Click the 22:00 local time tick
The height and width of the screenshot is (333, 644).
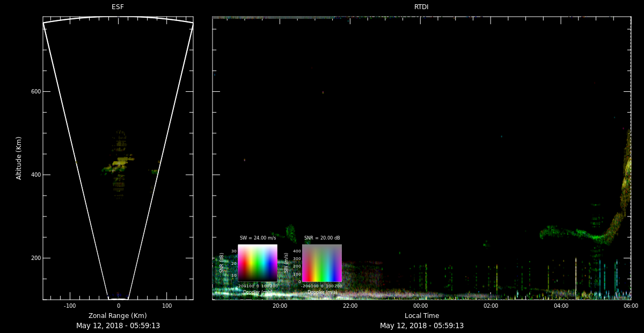point(350,306)
